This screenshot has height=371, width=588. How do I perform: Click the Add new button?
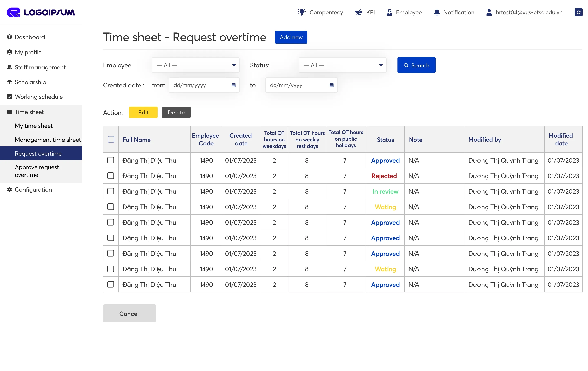(291, 37)
